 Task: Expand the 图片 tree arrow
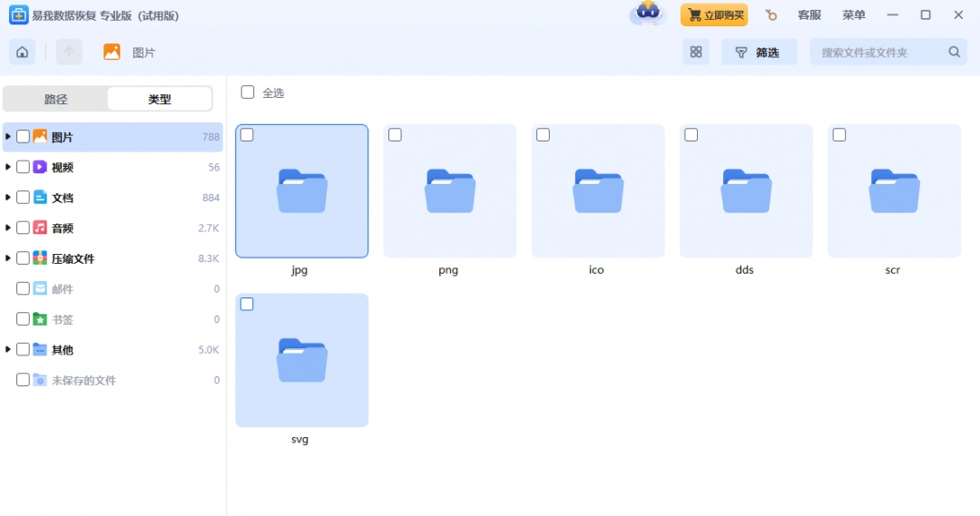click(7, 136)
